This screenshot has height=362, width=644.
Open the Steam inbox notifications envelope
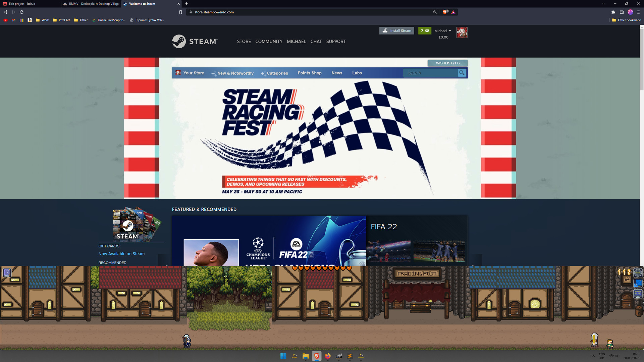(425, 31)
